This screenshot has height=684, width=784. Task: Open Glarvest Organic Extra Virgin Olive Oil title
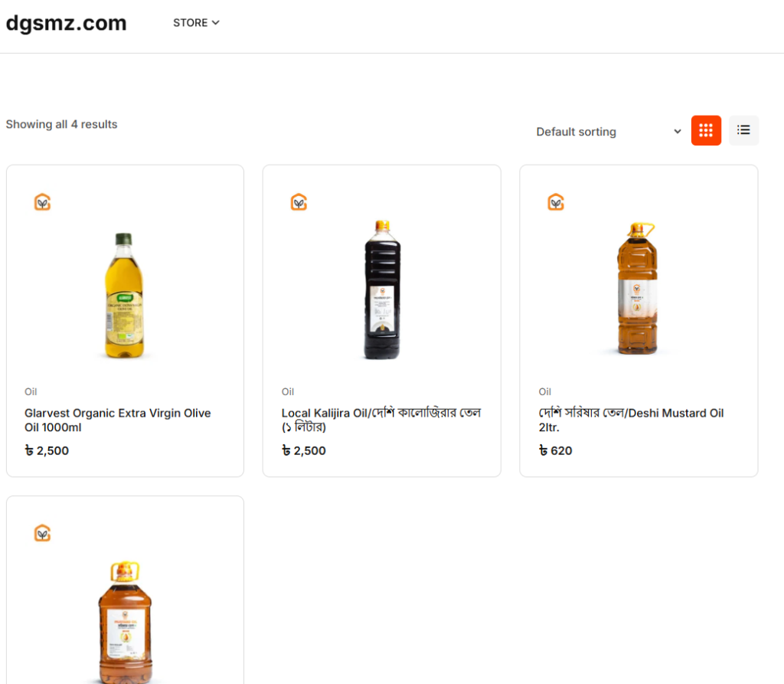(x=118, y=420)
